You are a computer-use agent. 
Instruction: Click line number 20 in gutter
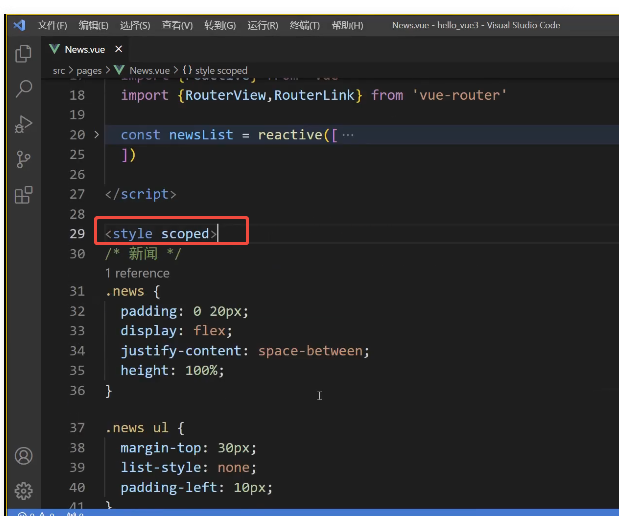(77, 135)
